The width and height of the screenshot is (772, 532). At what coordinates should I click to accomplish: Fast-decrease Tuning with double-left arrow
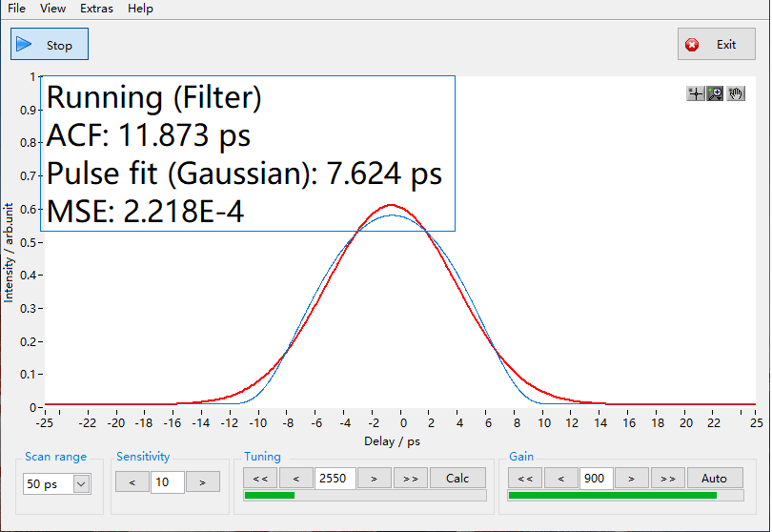pyautogui.click(x=260, y=478)
